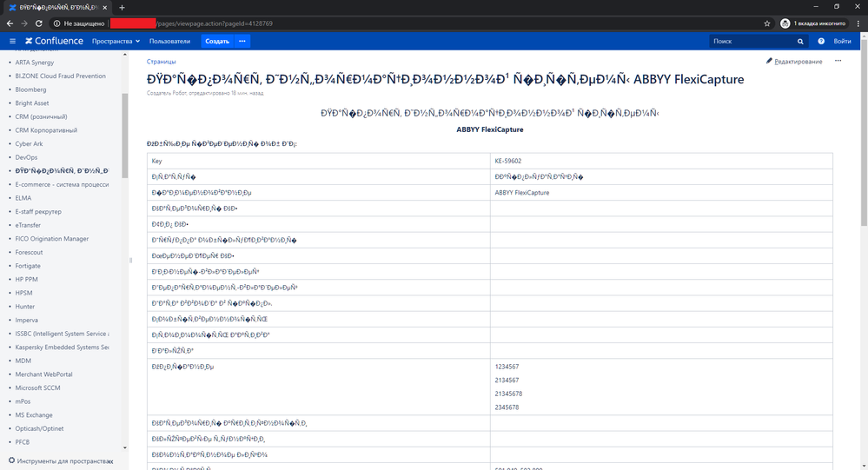
Task: Open a new browser tab
Action: pyautogui.click(x=122, y=8)
